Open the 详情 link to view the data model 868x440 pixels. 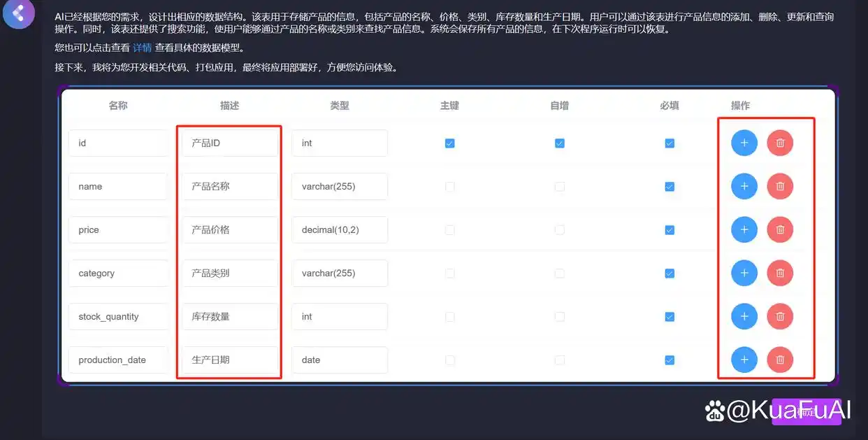pos(142,48)
